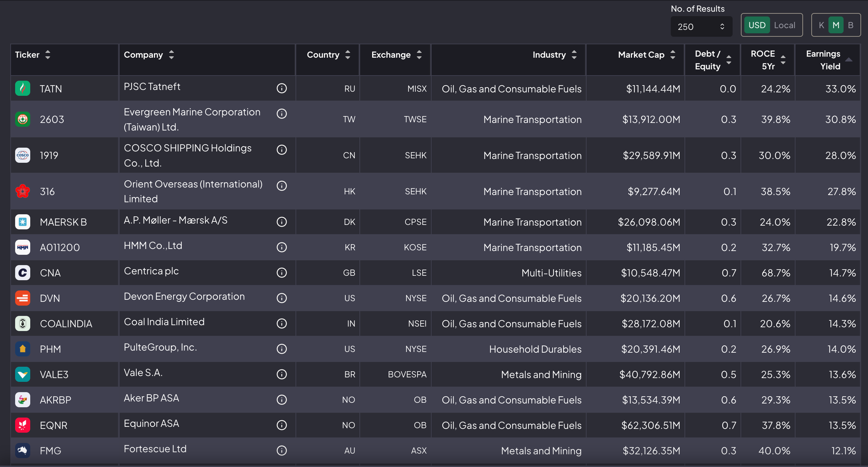Open info icon for Evergreen Marine Corporation
Viewport: 868px width, 467px height.
282,114
